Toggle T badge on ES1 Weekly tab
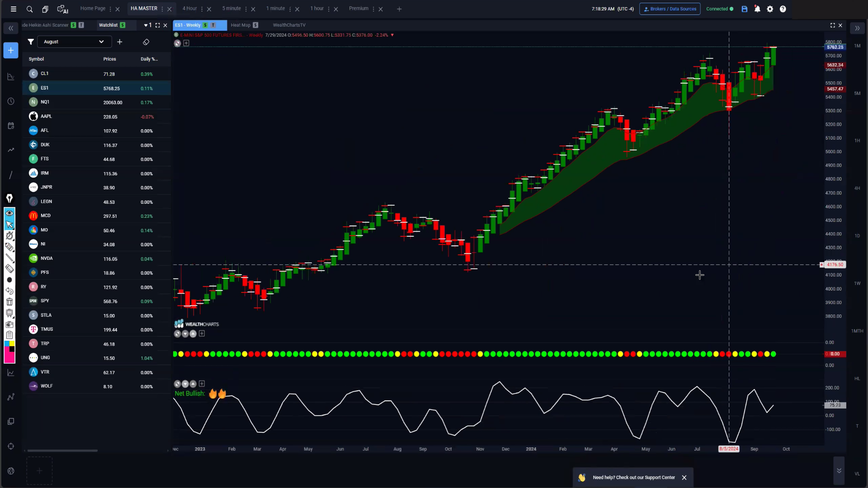 [x=213, y=25]
